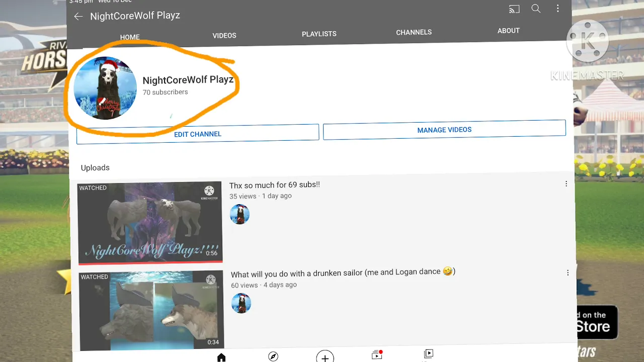Viewport: 644px width, 362px height.
Task: Click the EDIT CHANNEL button
Action: (198, 134)
